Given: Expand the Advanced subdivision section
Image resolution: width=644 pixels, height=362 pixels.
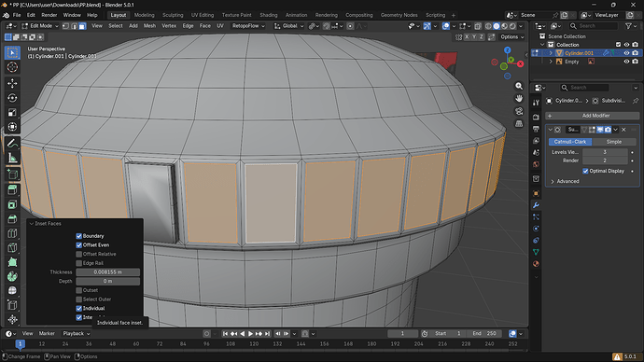Looking at the screenshot, I should click(565, 181).
